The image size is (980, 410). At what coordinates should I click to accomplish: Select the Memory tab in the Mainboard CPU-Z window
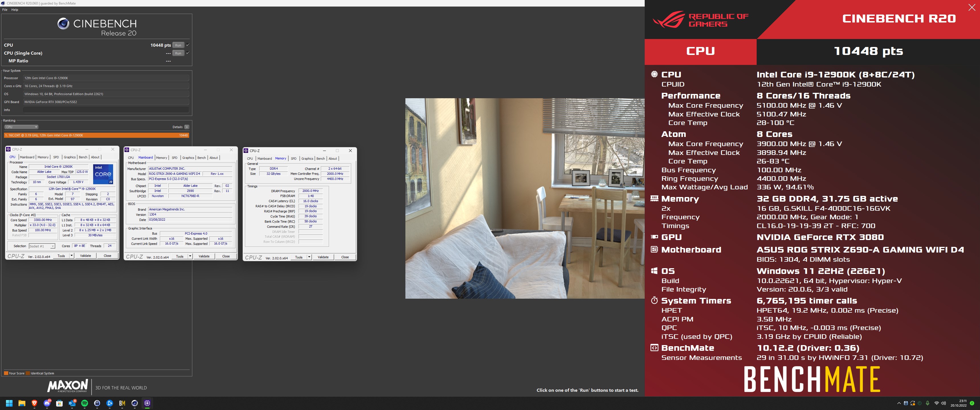[161, 158]
